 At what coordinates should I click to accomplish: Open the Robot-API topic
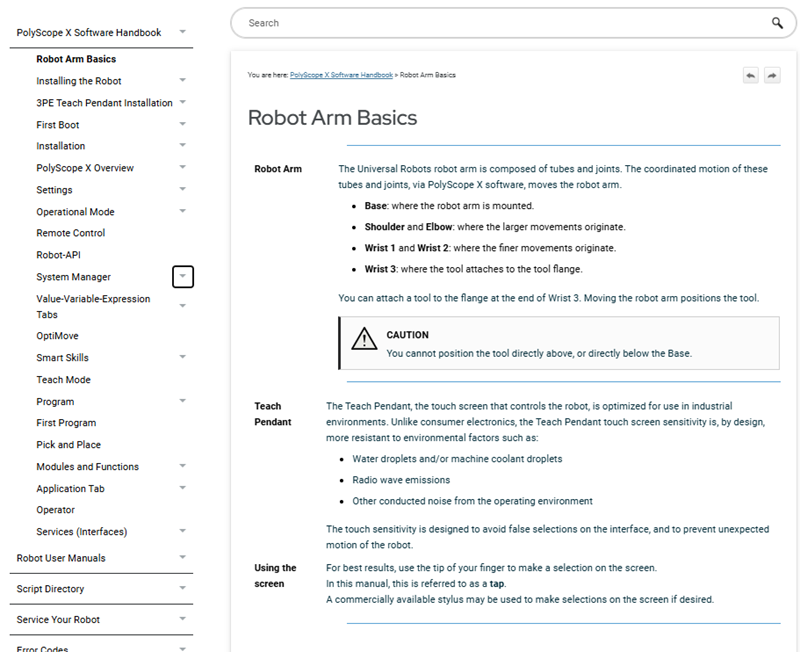click(58, 255)
